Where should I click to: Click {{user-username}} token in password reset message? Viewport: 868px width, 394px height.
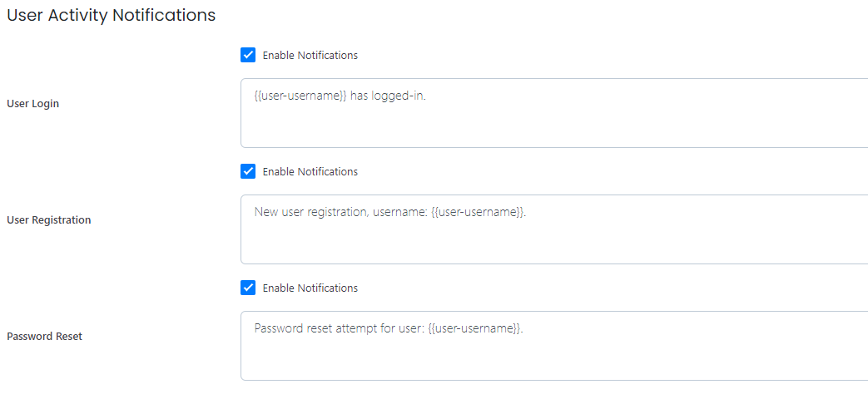click(x=474, y=328)
